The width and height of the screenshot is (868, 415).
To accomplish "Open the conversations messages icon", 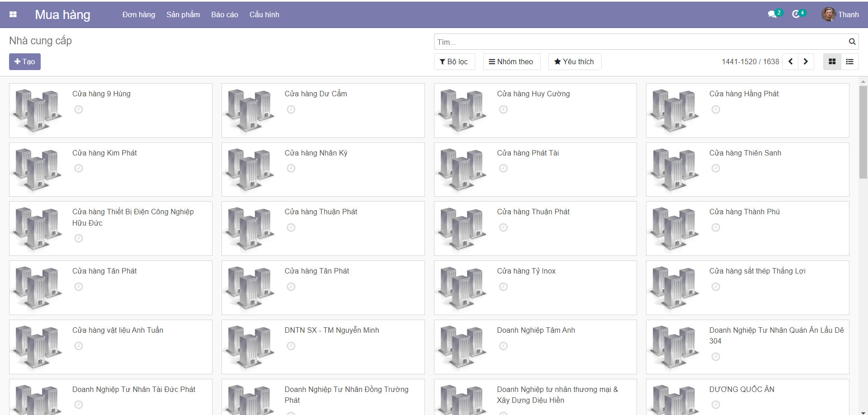I will pyautogui.click(x=772, y=14).
